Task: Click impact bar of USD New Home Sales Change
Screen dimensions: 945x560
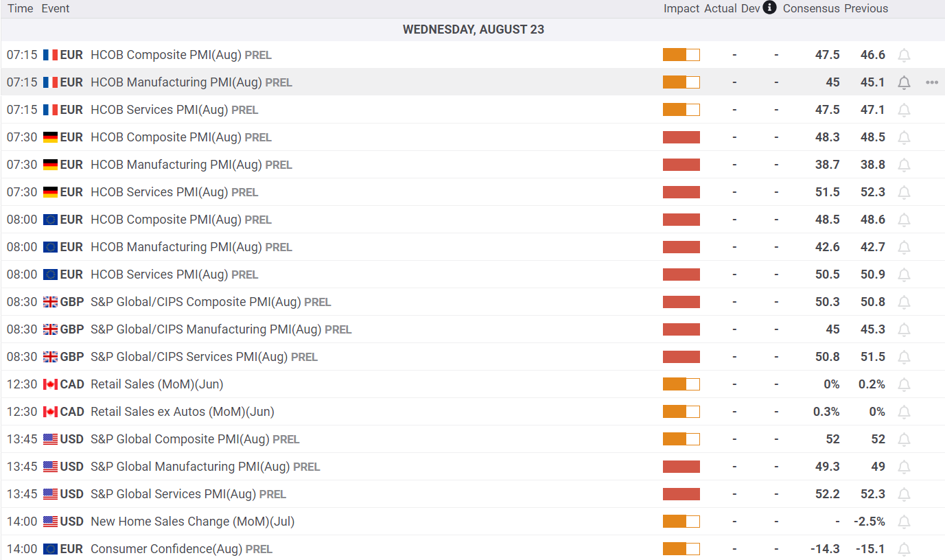Action: (x=681, y=522)
